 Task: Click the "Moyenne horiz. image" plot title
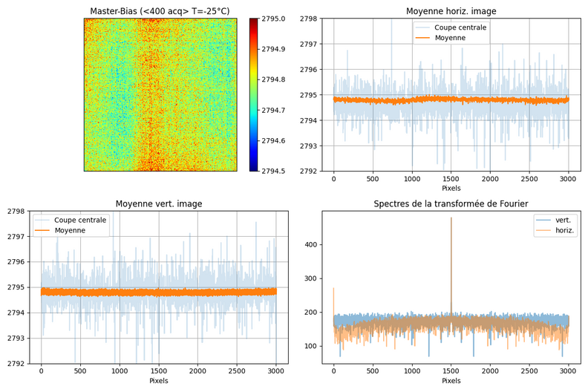[x=451, y=11]
